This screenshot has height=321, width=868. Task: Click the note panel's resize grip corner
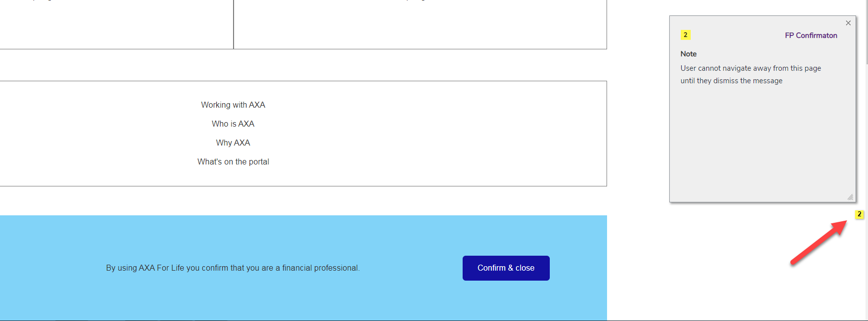[x=850, y=197]
